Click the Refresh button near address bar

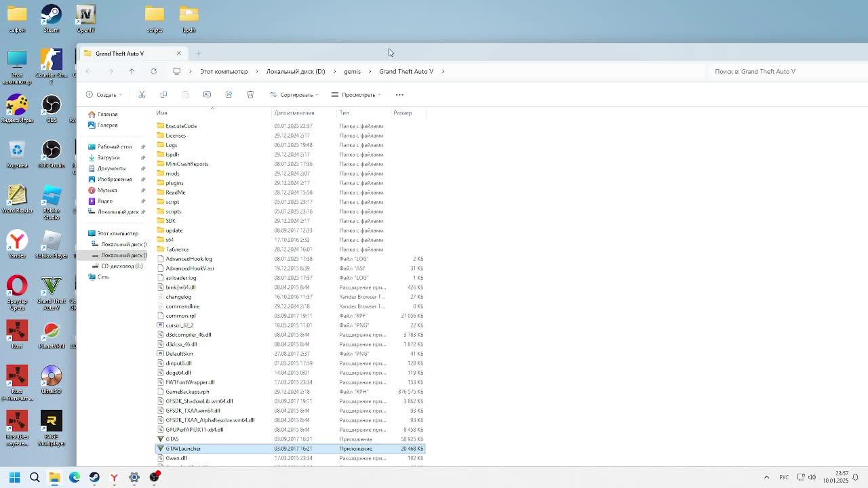pyautogui.click(x=153, y=71)
